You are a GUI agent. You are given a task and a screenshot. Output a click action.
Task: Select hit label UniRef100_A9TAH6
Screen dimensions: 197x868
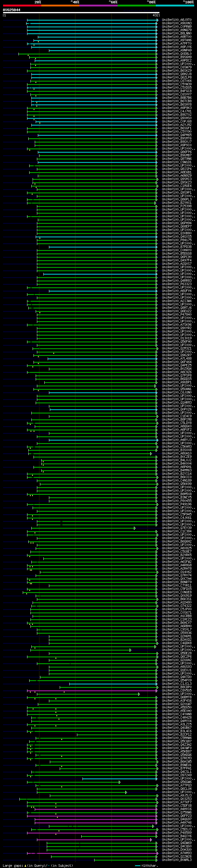pos(177,40)
